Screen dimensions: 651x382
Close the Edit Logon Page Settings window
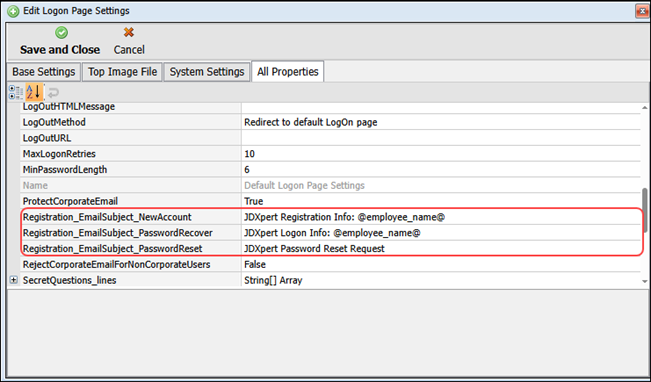642,11
